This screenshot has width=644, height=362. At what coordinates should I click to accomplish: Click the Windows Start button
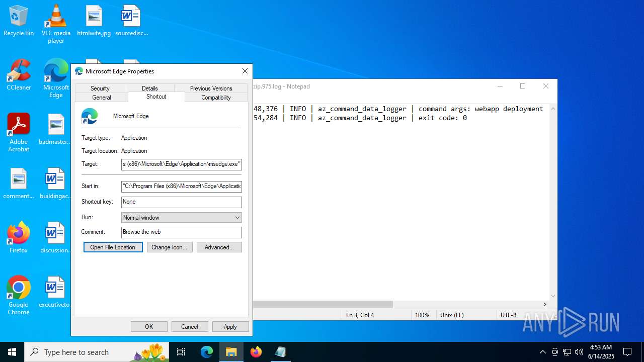click(12, 352)
